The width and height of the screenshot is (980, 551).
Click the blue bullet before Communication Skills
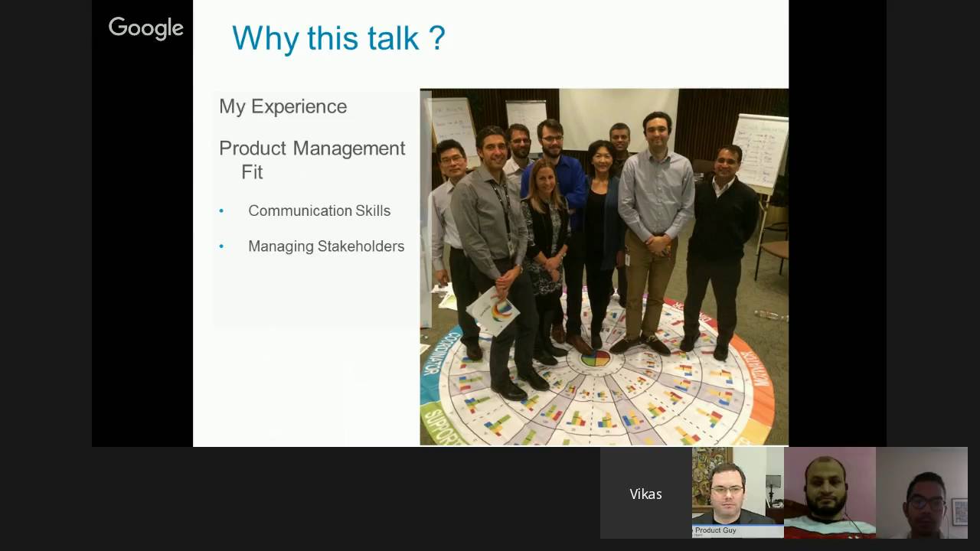(x=221, y=211)
